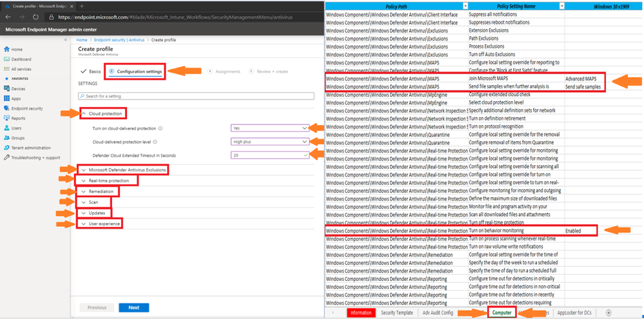
Task: Select the Extension Exclusions cell
Action: click(516, 30)
